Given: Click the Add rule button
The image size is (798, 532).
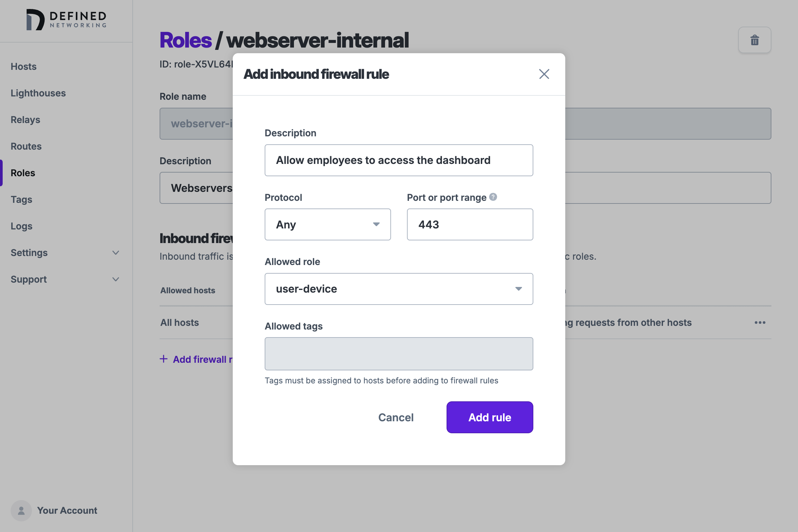Looking at the screenshot, I should point(489,417).
